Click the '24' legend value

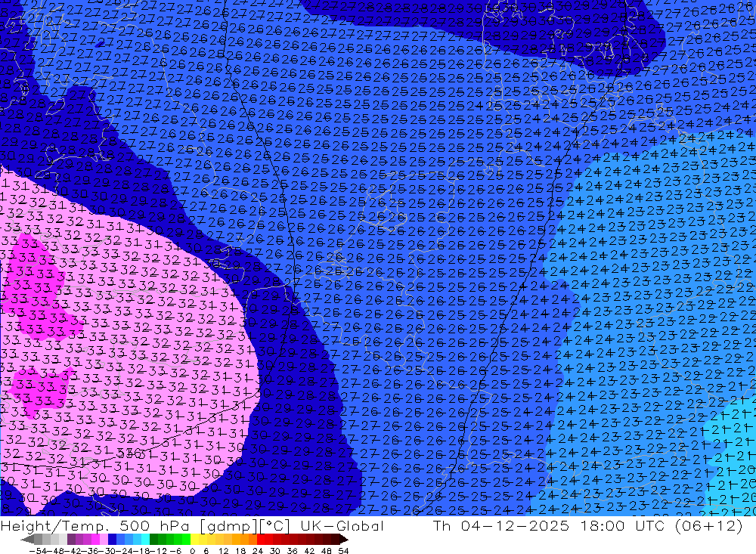(x=258, y=551)
